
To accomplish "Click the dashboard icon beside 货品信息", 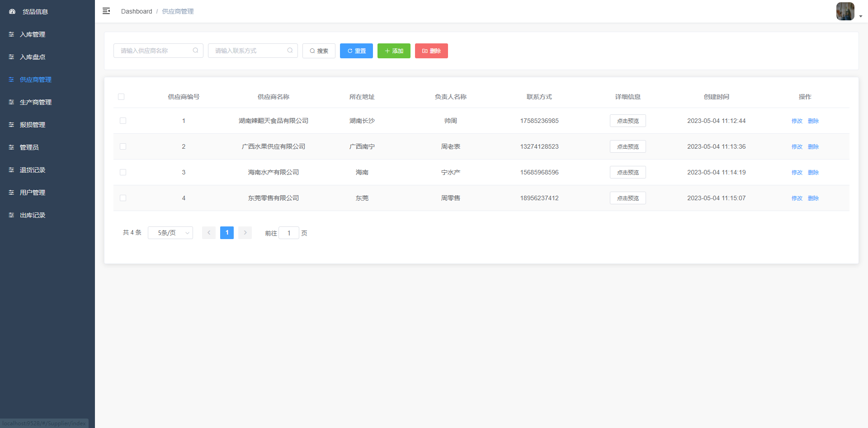I will click(x=12, y=11).
